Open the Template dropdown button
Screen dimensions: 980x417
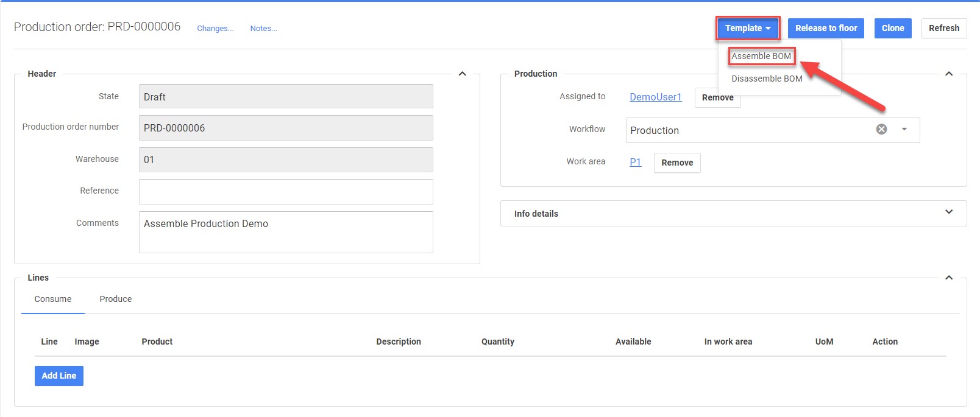click(x=747, y=28)
